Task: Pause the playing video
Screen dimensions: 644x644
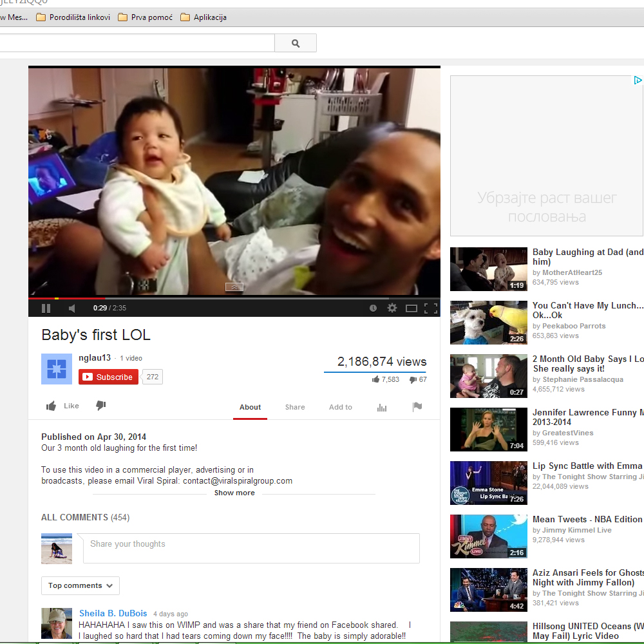Action: (46, 308)
